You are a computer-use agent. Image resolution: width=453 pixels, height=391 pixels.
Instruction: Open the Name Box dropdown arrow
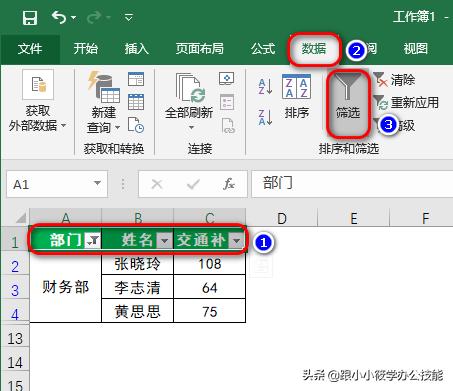click(97, 183)
